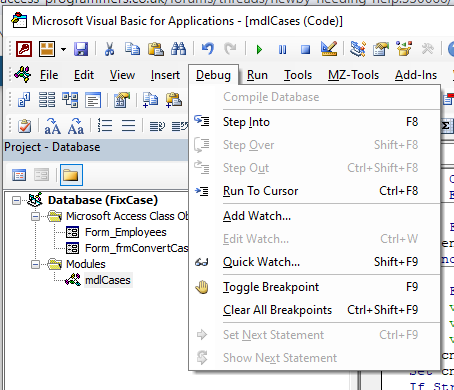Select Form_Employees in project tree
The width and height of the screenshot is (454, 390).
click(x=126, y=232)
